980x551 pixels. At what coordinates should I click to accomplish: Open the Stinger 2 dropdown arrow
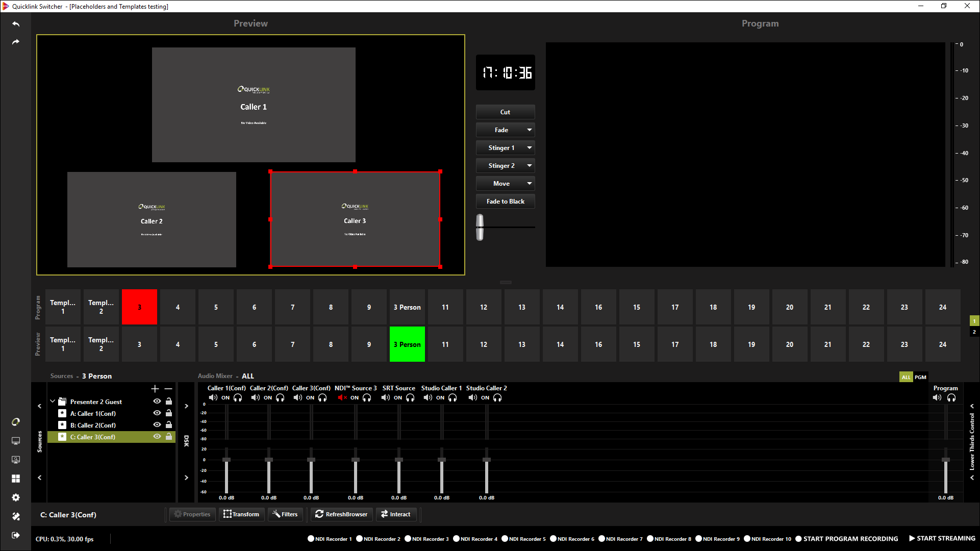[530, 166]
